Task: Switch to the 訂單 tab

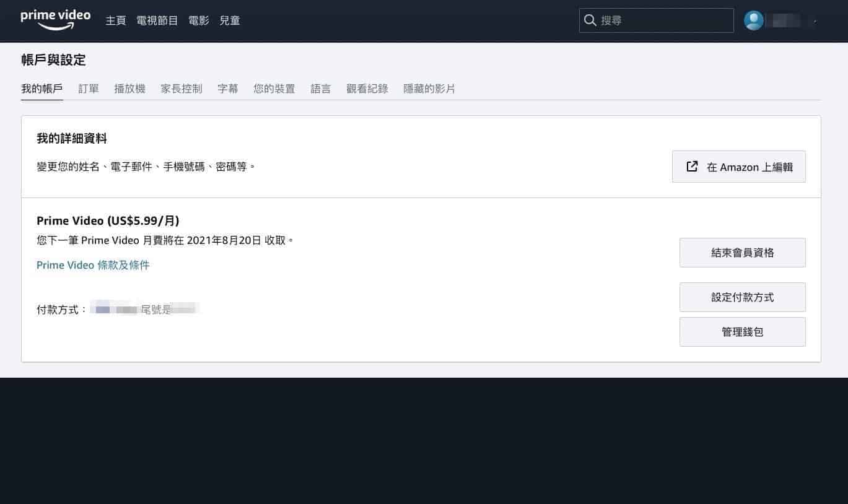Action: (x=89, y=89)
